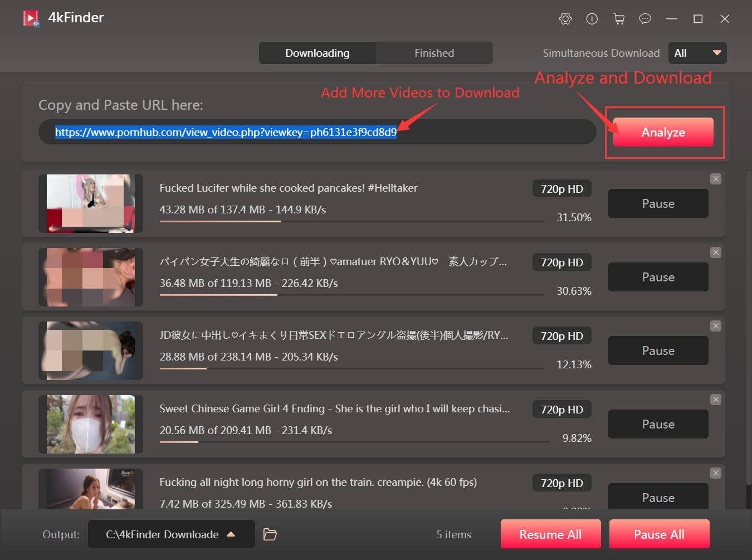752x560 pixels.
Task: Click the Resume All button
Action: pyautogui.click(x=551, y=534)
